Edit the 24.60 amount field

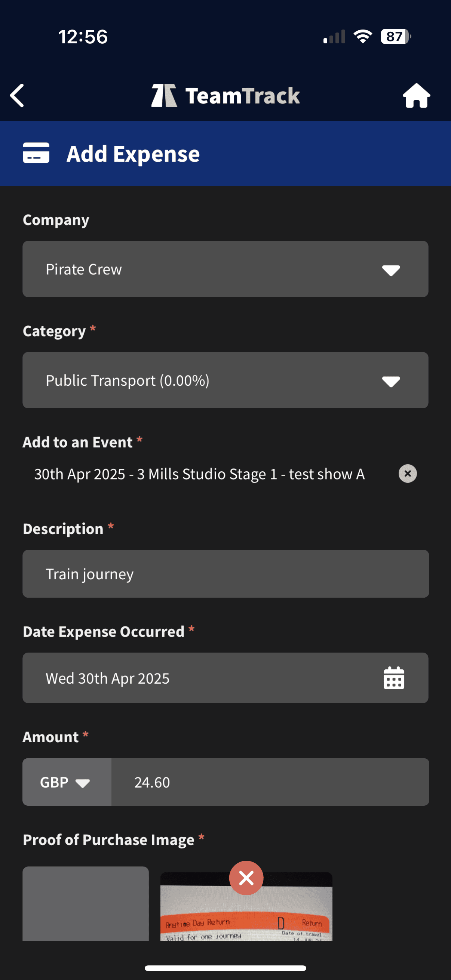tap(270, 782)
